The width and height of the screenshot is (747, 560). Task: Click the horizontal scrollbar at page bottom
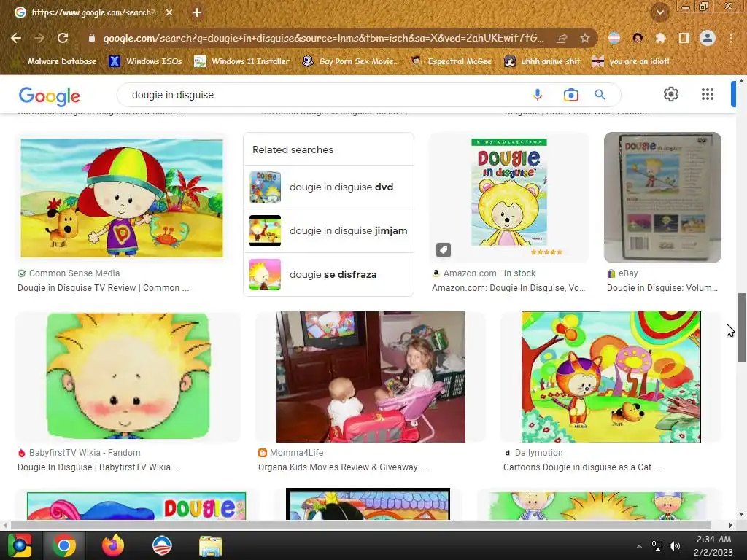(x=360, y=525)
